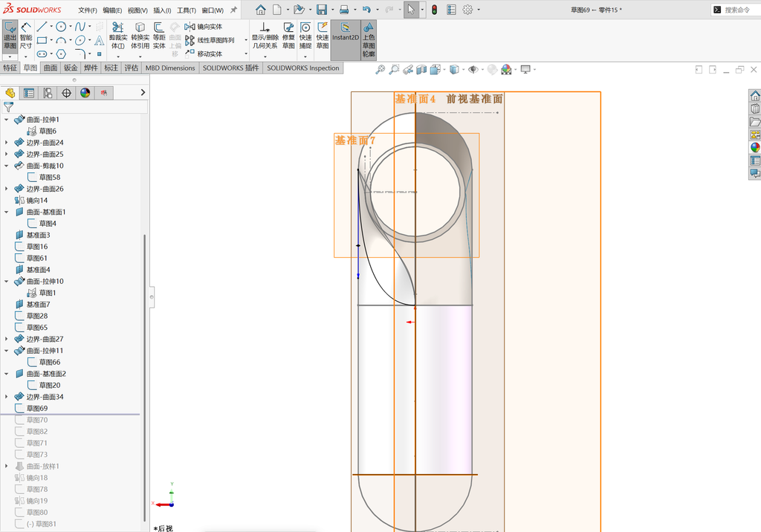Switch to the 特征 ribbon tab

[10, 68]
